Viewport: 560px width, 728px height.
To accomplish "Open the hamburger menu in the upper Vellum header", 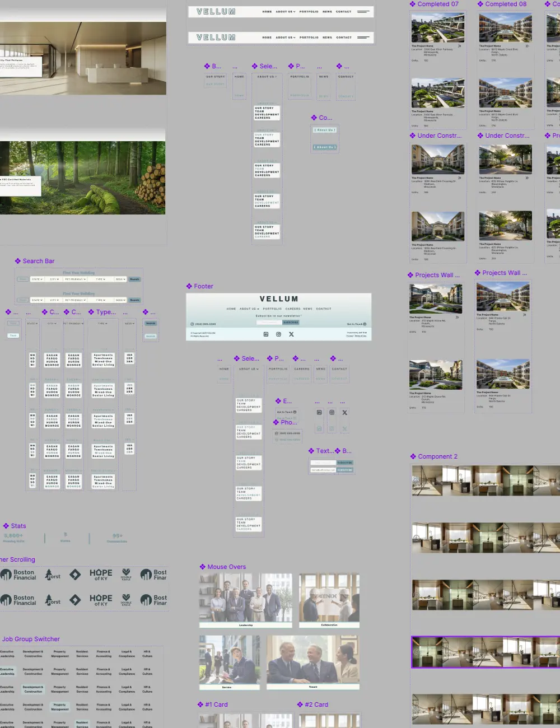I will pyautogui.click(x=363, y=11).
